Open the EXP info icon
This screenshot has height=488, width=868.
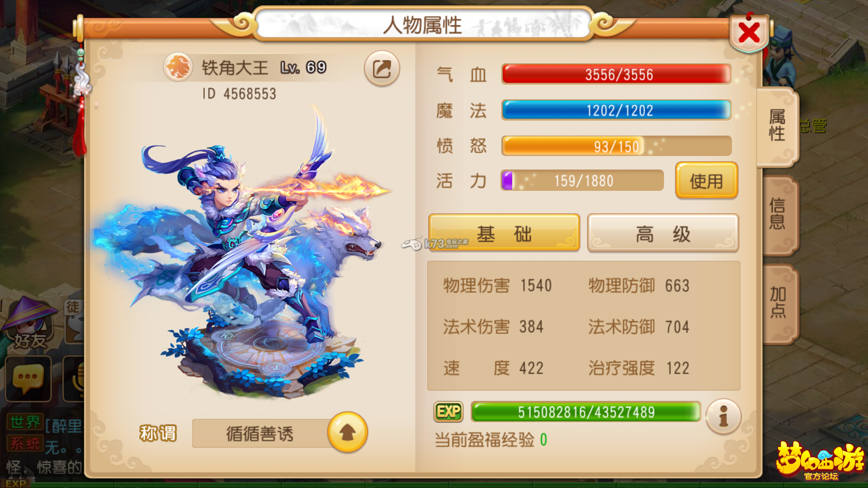click(x=723, y=416)
